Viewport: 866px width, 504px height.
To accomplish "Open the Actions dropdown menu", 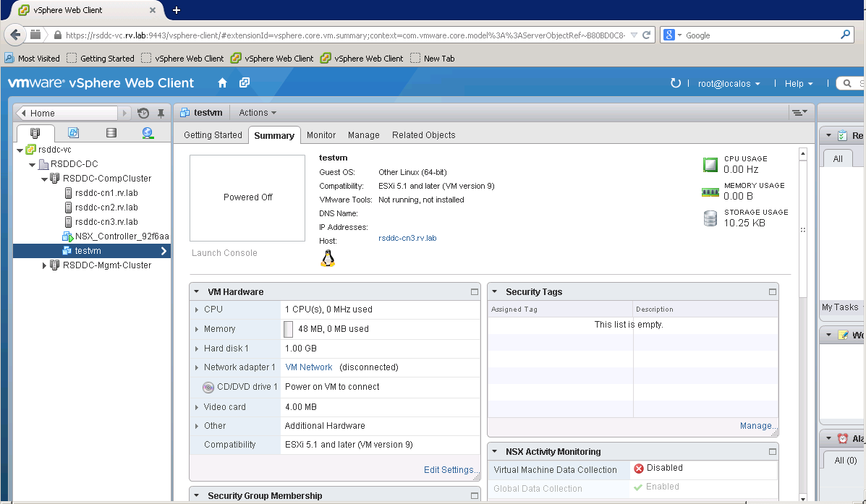I will pos(258,113).
